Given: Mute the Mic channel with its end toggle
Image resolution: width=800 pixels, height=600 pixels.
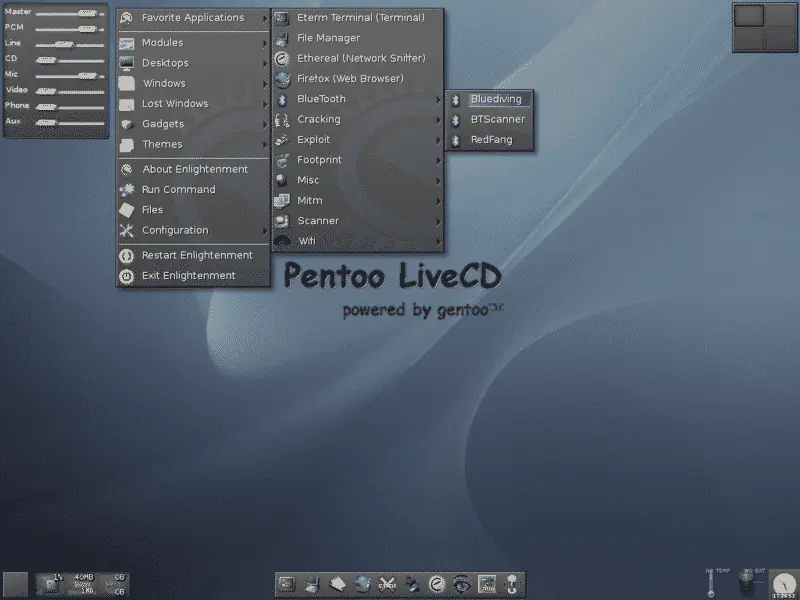Looking at the screenshot, I should [100, 75].
